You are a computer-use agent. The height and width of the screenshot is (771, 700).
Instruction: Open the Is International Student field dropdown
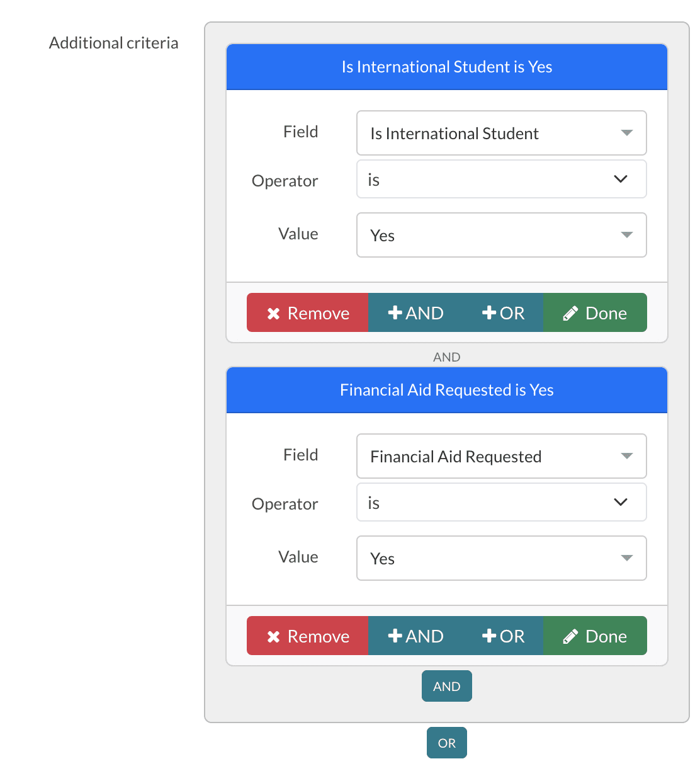[501, 134]
